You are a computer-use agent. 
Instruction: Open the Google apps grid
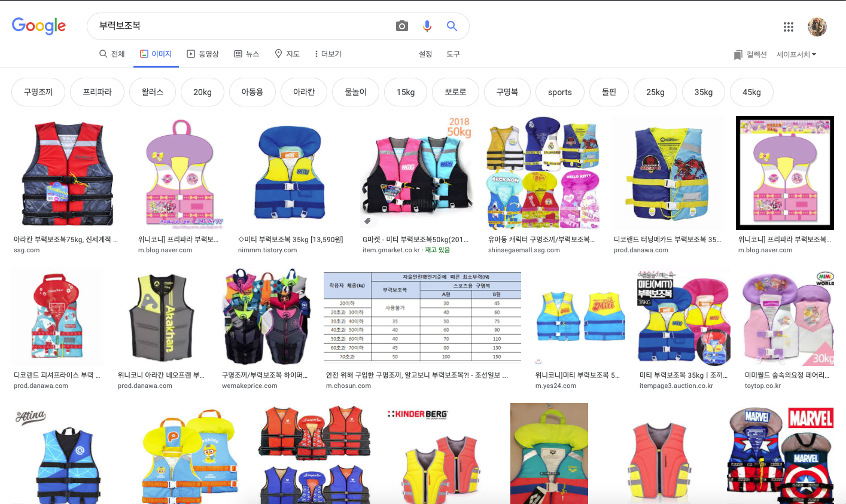[x=789, y=26]
